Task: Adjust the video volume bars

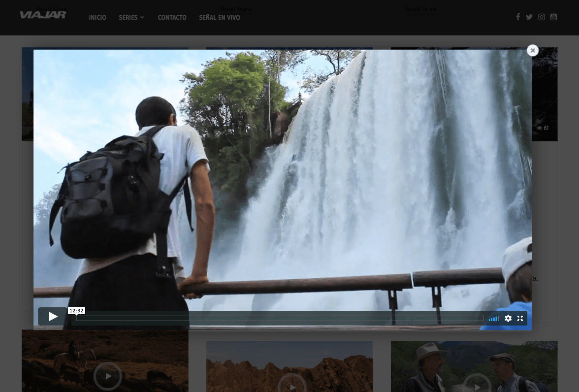Action: pos(494,319)
